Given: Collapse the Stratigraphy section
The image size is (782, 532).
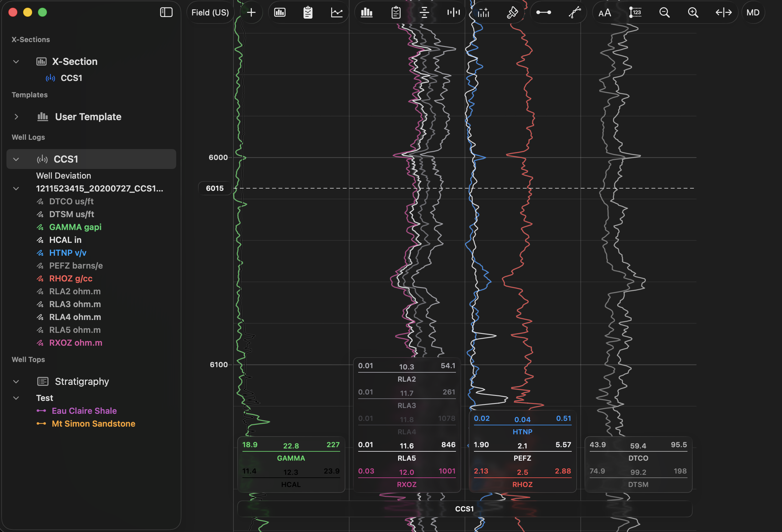Looking at the screenshot, I should 16,381.
